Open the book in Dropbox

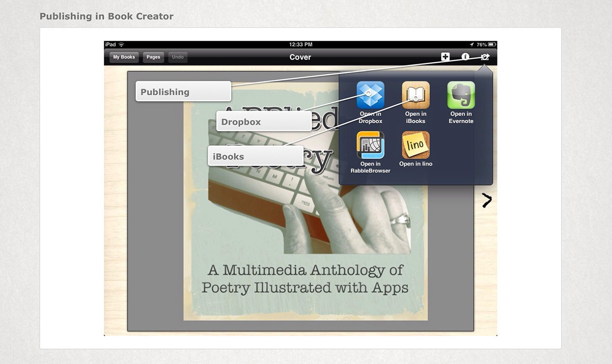point(370,95)
